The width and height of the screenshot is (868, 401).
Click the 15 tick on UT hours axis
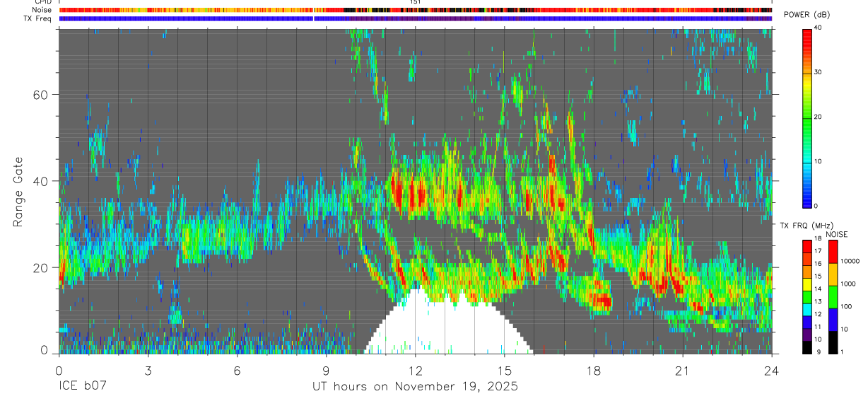tap(504, 370)
